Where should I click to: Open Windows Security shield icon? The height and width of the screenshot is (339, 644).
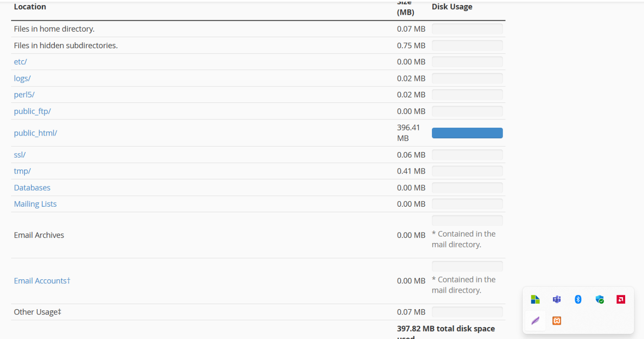599,299
